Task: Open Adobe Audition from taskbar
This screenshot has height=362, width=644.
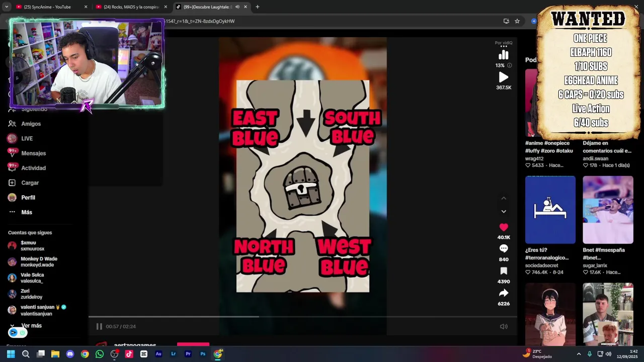Action: (x=158, y=354)
